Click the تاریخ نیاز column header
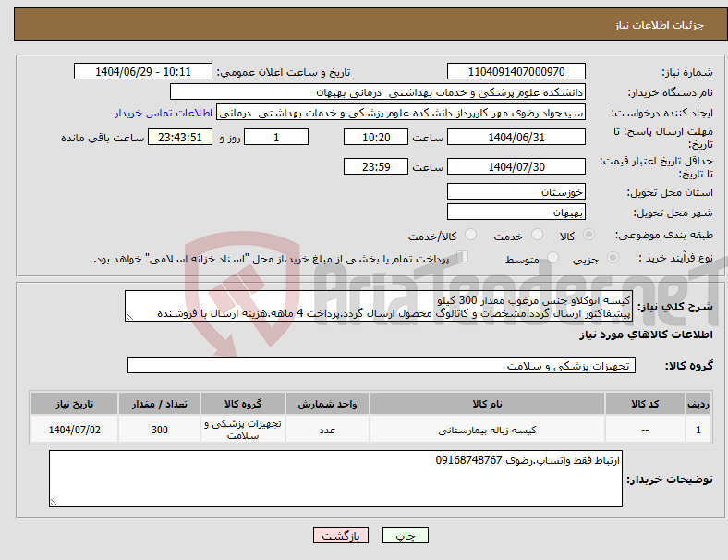The width and height of the screenshot is (728, 560). [74, 404]
